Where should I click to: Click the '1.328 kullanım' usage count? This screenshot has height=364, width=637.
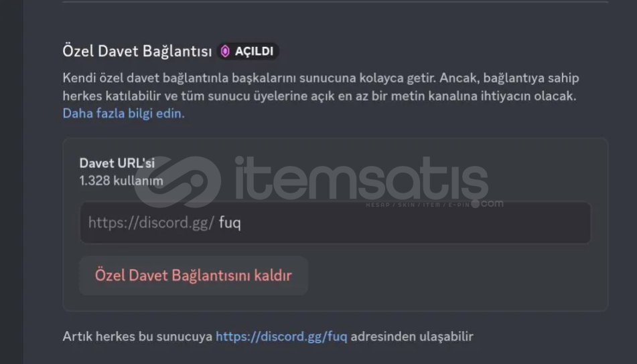click(x=121, y=181)
